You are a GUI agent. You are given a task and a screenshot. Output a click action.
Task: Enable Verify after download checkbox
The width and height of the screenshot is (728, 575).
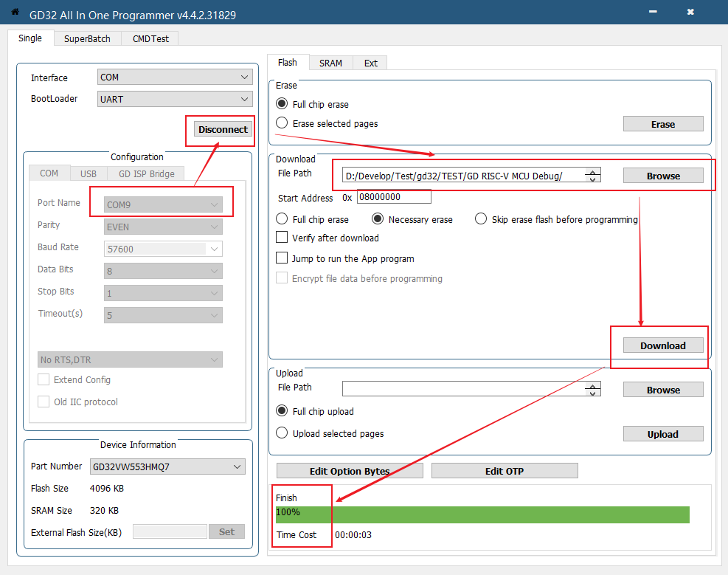click(x=282, y=238)
